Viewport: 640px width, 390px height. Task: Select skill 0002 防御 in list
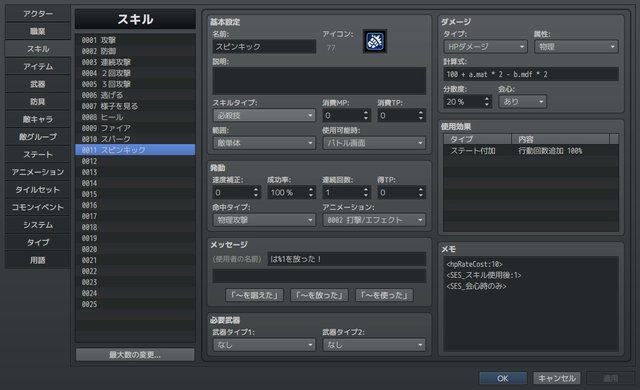click(x=135, y=51)
